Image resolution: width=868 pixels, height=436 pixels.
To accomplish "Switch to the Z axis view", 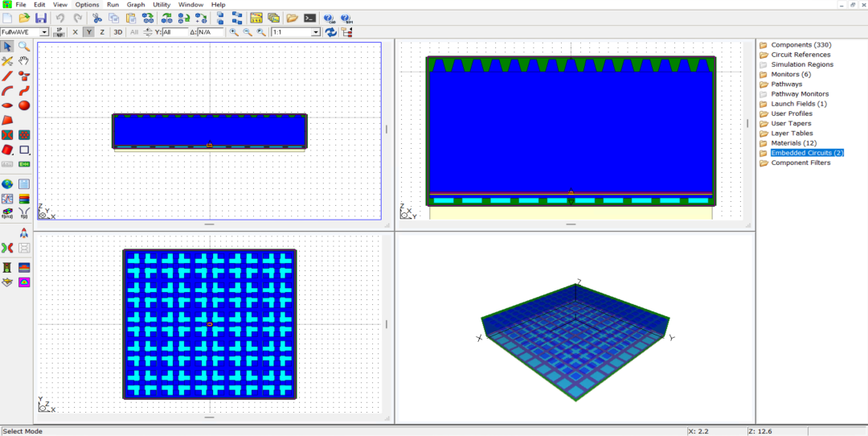I will (102, 32).
